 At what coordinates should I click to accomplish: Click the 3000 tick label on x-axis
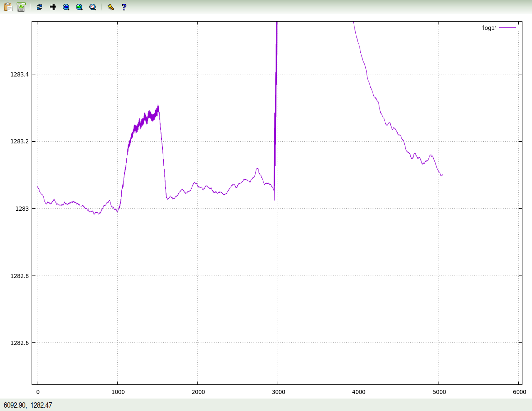pos(278,392)
